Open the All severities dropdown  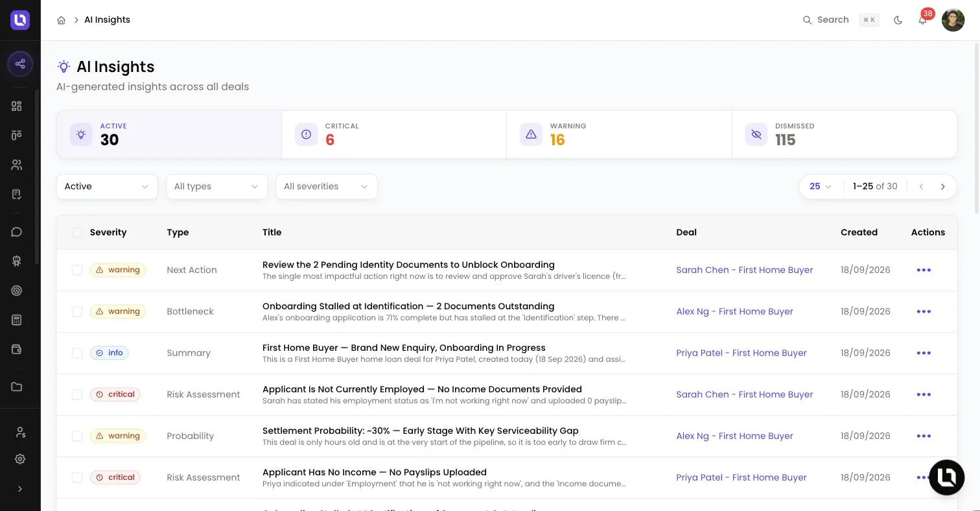[326, 186]
